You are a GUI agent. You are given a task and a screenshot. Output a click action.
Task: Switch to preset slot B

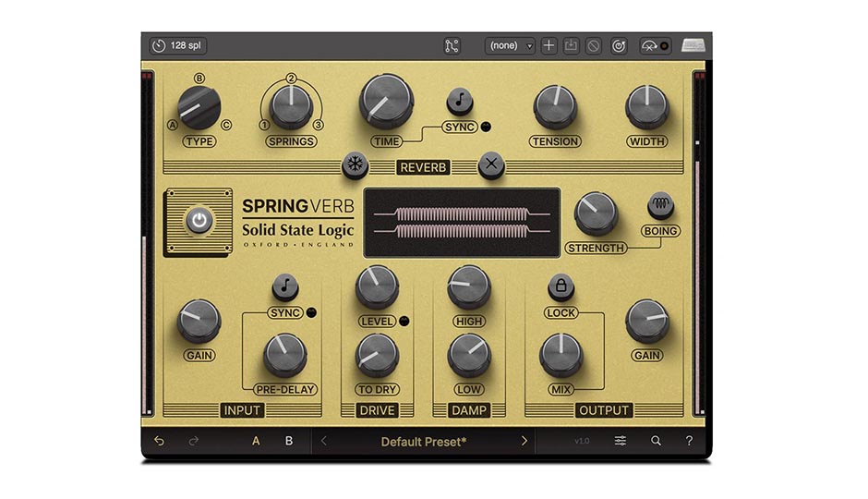point(289,442)
